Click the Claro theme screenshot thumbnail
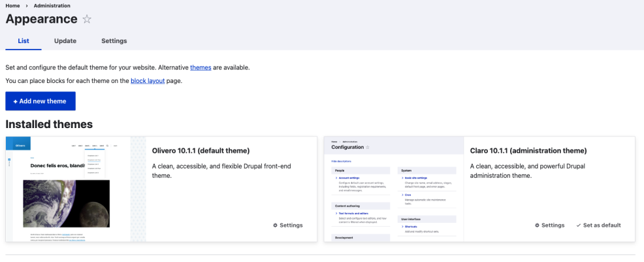644x262 pixels. (x=394, y=189)
